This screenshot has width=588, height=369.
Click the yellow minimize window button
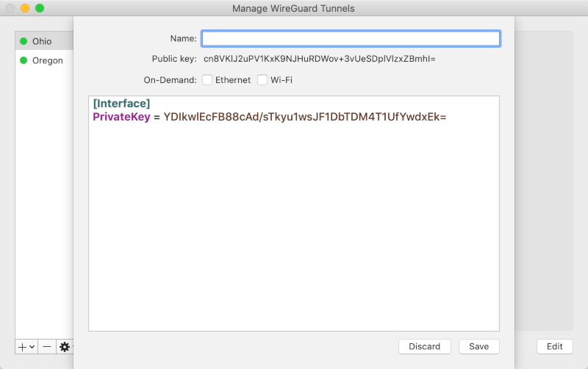pos(25,8)
